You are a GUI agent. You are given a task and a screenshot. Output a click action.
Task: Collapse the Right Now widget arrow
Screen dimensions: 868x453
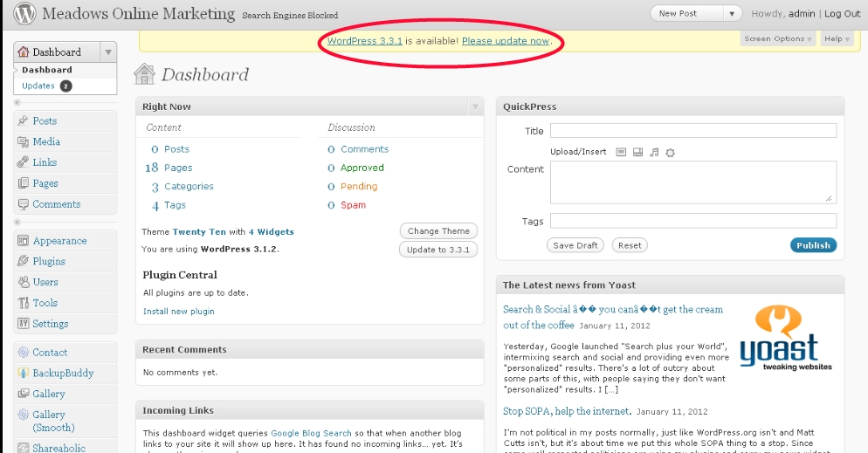point(475,106)
